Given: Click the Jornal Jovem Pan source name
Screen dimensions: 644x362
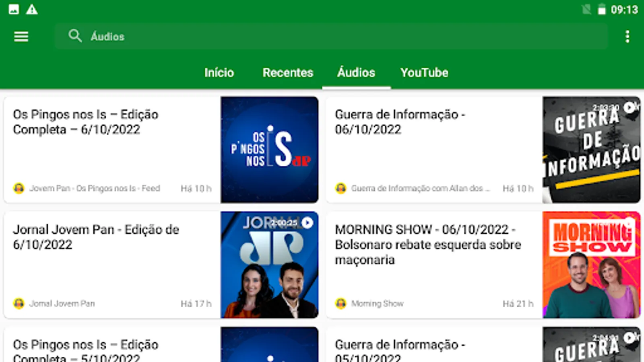Looking at the screenshot, I should [x=62, y=303].
